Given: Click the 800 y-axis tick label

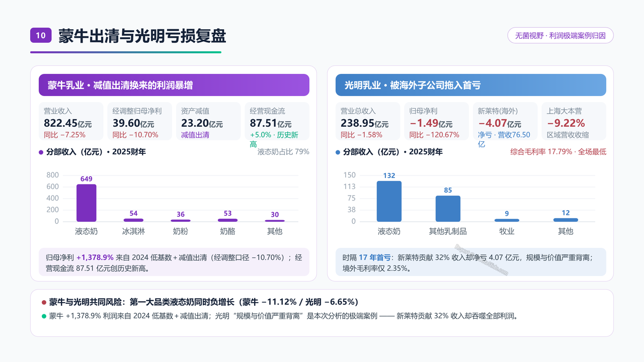Looking at the screenshot, I should tap(53, 175).
